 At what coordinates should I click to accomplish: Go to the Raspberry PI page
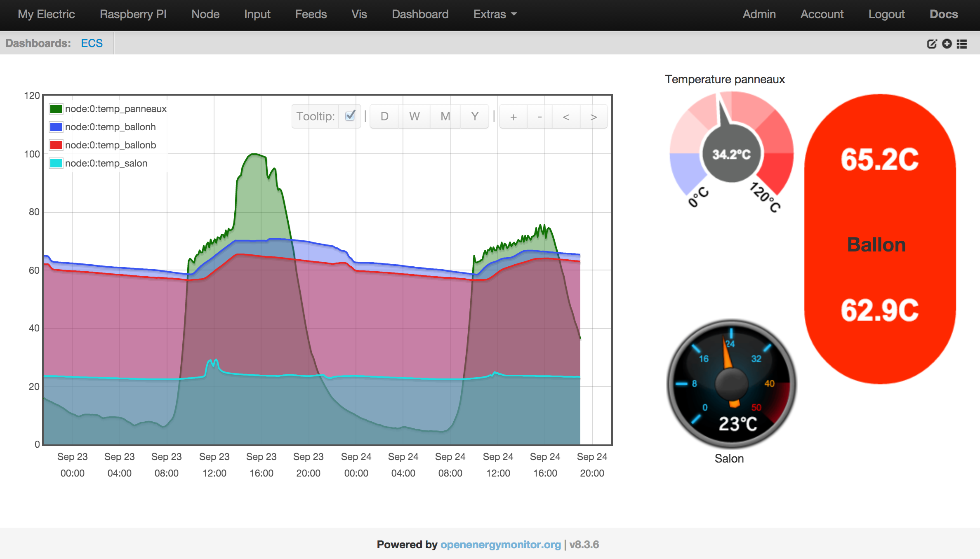pos(133,14)
